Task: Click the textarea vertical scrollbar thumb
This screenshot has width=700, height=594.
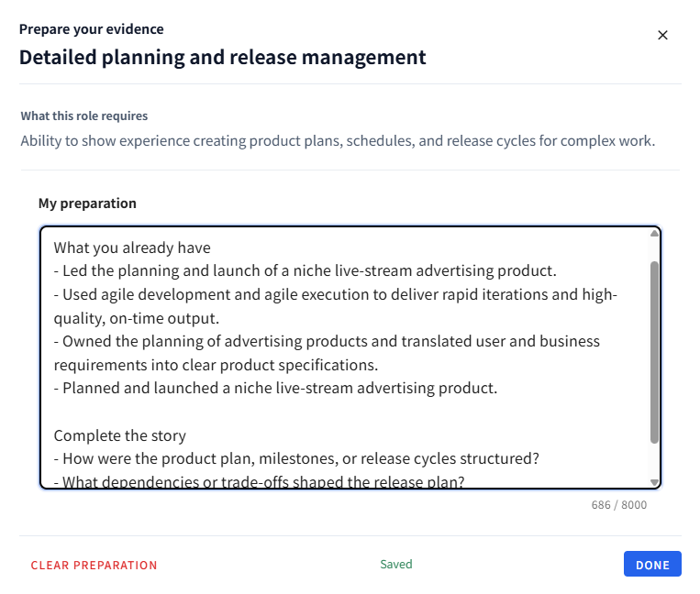Action: [x=654, y=352]
